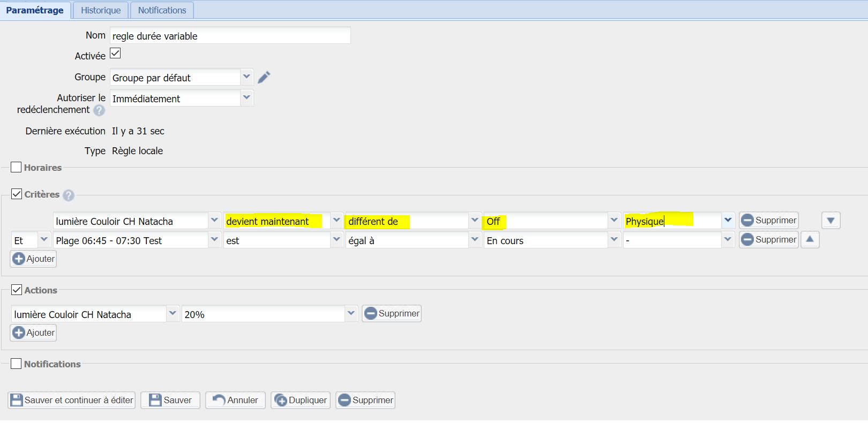Viewport: 868px width, 423px height.
Task: Open the Notifications tab
Action: coord(162,10)
